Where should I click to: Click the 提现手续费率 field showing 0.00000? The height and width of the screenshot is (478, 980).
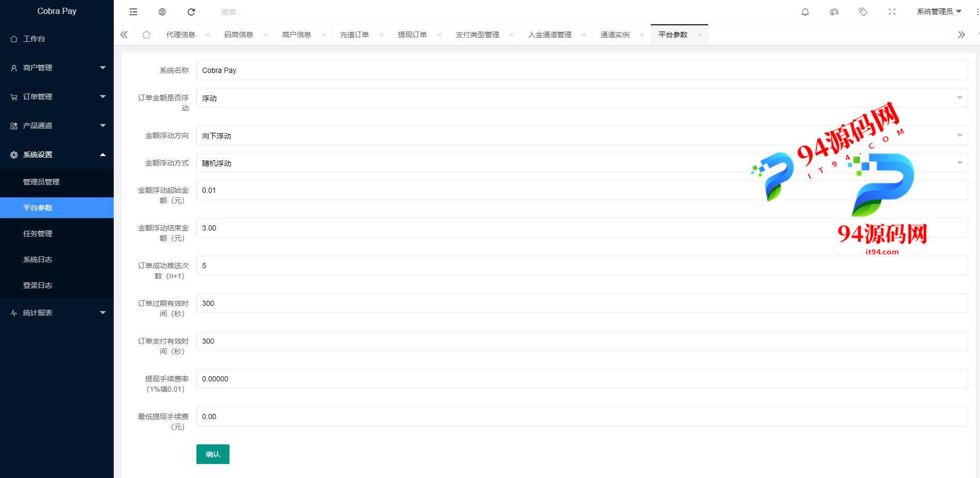[582, 379]
